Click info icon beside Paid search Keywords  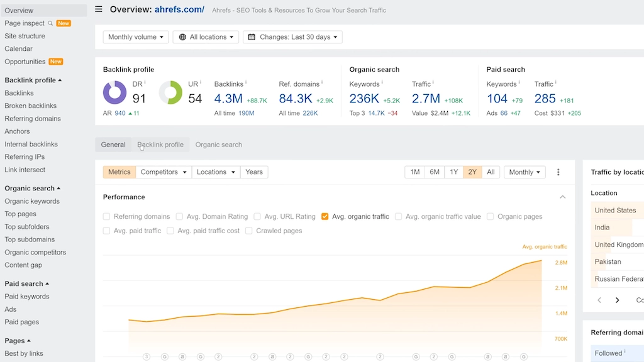tap(519, 82)
